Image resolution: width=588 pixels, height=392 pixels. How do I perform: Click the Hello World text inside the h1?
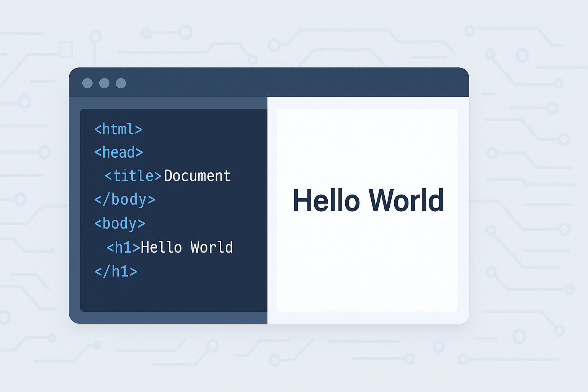(186, 247)
